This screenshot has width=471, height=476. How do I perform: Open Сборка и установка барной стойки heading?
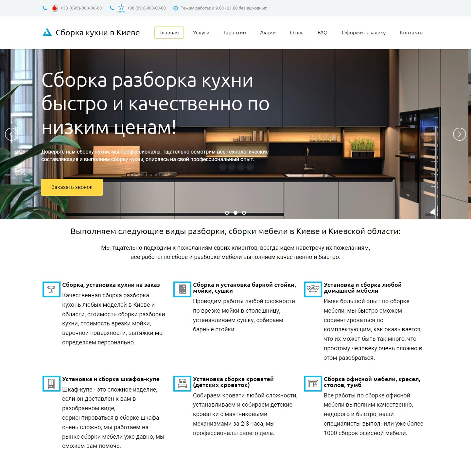tap(244, 288)
